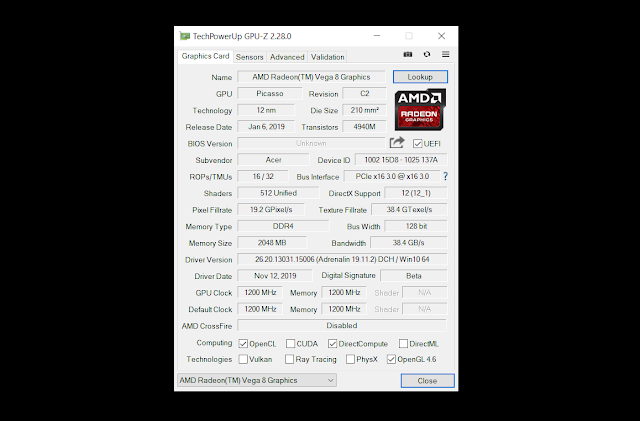Click the Driver Version field 26.20.13031.15006
The height and width of the screenshot is (421, 640).
pos(342,259)
